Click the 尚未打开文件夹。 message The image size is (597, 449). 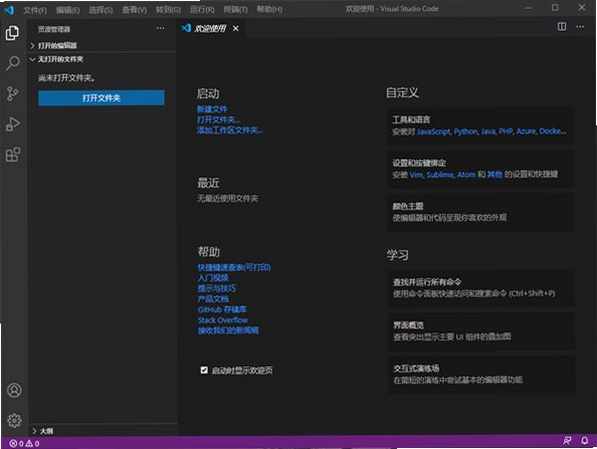point(66,78)
